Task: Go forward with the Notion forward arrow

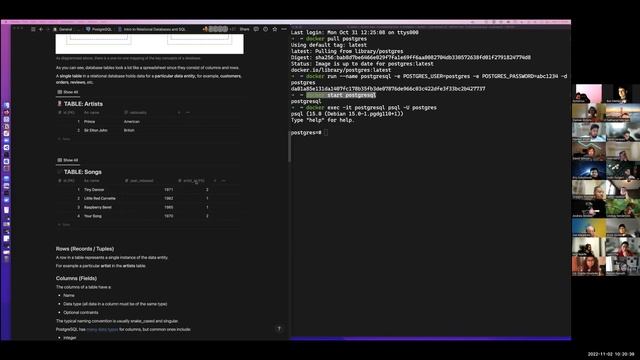Action: click(x=47, y=29)
